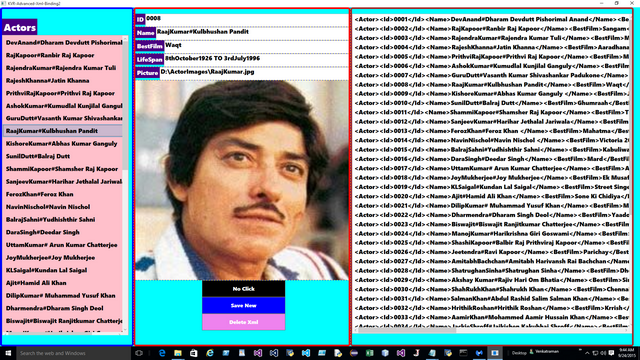640x360 pixels.
Task: Open the Eclipse taskbar icon
Action: pyautogui.click(x=353, y=353)
